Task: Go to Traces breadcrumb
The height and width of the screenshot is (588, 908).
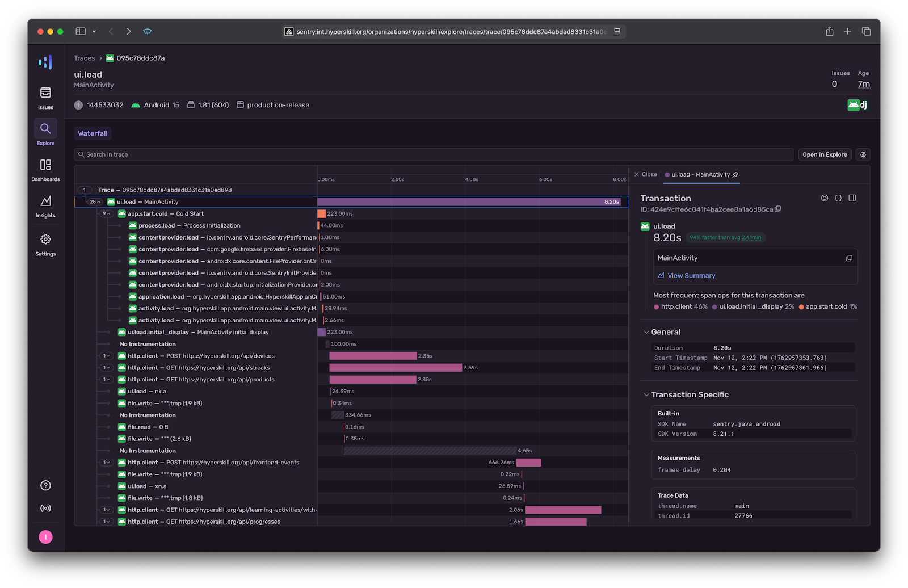Action: [x=84, y=58]
